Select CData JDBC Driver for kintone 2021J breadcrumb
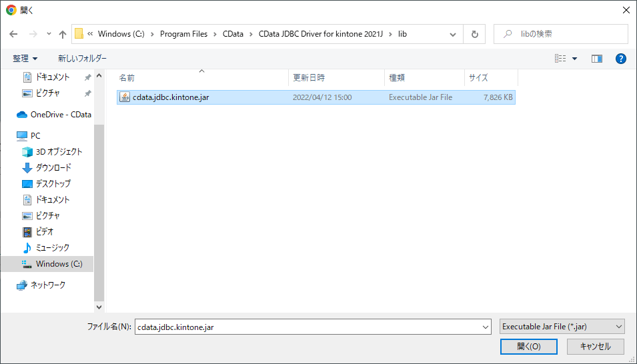The image size is (637, 364). (x=321, y=34)
